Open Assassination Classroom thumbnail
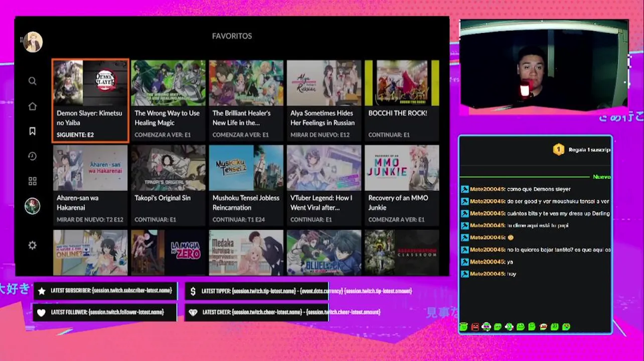This screenshot has width=644, height=361. pyautogui.click(x=402, y=252)
